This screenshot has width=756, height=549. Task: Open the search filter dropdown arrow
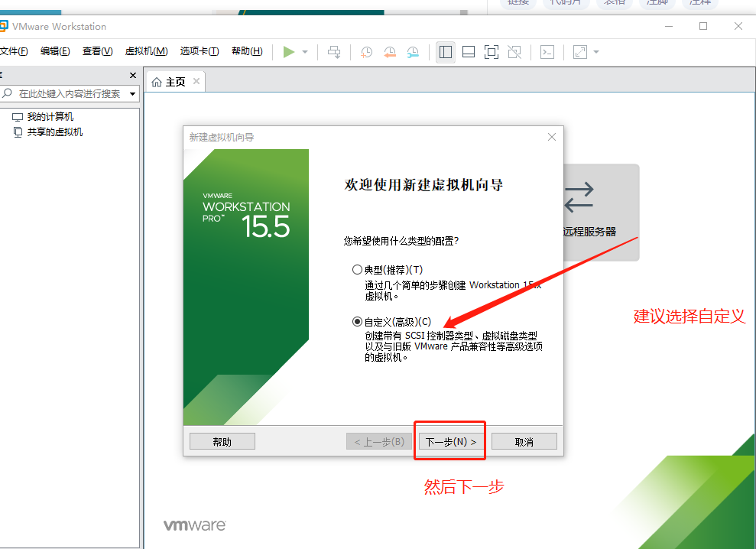(132, 93)
